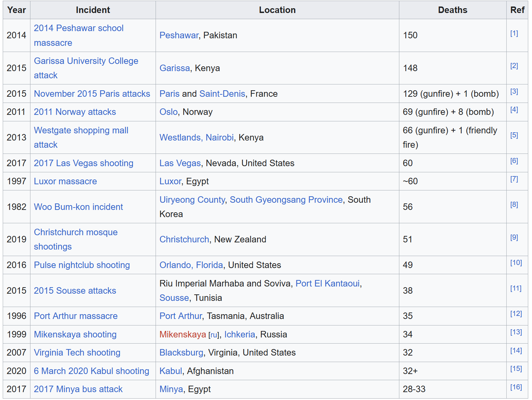This screenshot has width=532, height=400.
Task: Open the Port Arthur massacre article
Action: 76,316
